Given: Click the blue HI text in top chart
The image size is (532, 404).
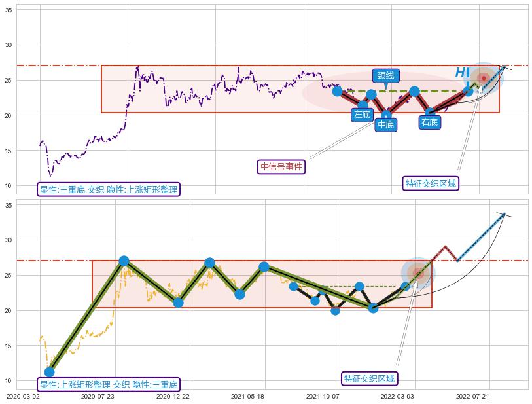Looking at the screenshot, I should pos(462,73).
